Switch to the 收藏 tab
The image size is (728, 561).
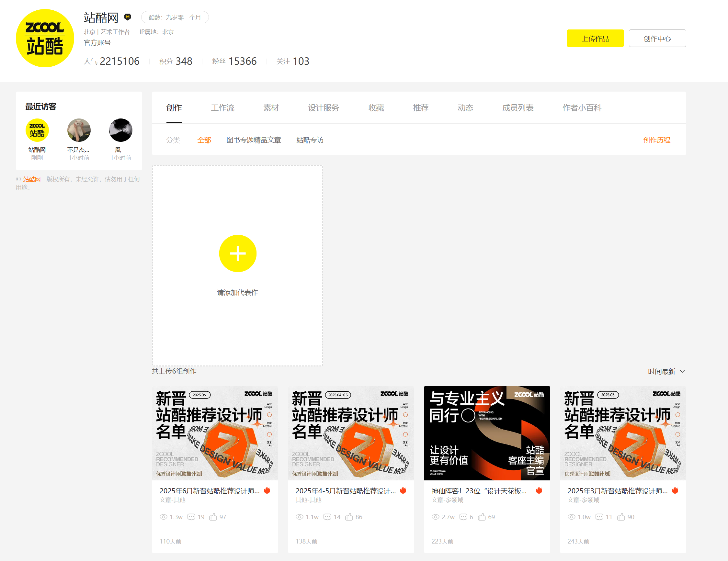pos(376,107)
